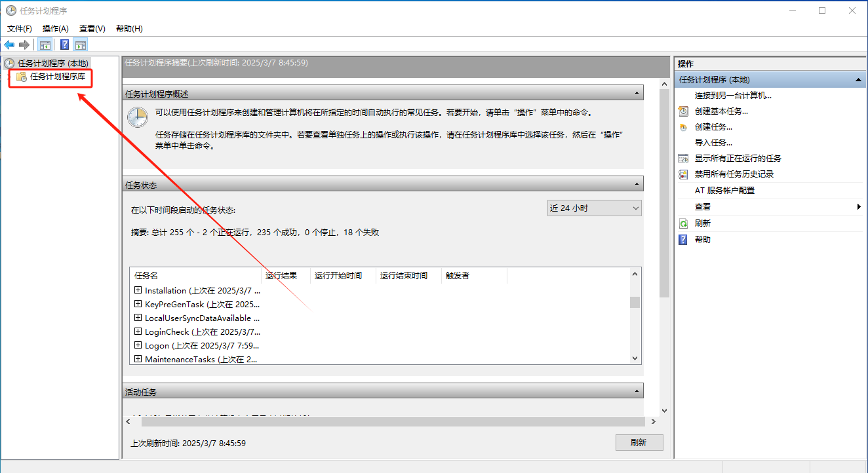Click AT 服务帐户配置 action
Screen dimensions: 868x473
724,191
